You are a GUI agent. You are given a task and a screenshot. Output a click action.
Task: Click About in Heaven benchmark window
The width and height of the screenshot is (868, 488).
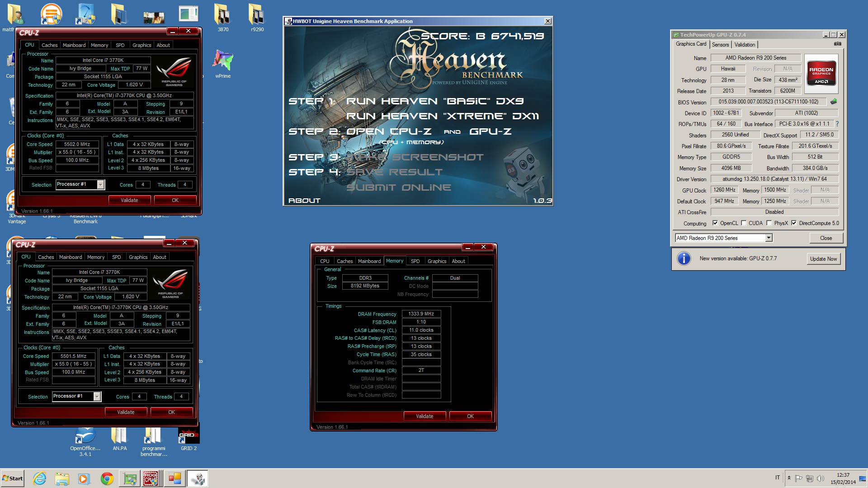click(x=304, y=201)
